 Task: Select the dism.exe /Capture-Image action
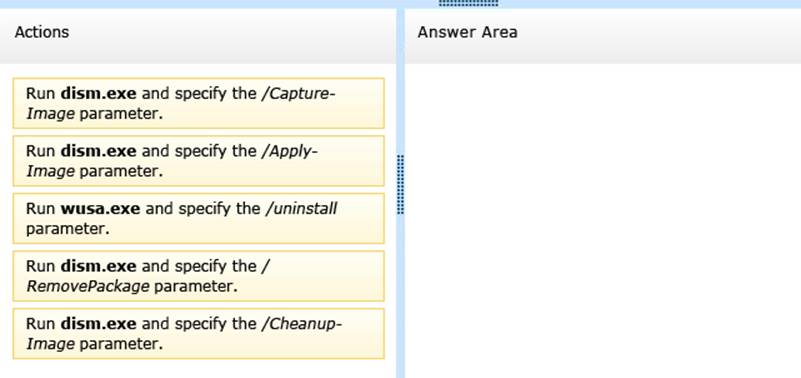pos(198,103)
